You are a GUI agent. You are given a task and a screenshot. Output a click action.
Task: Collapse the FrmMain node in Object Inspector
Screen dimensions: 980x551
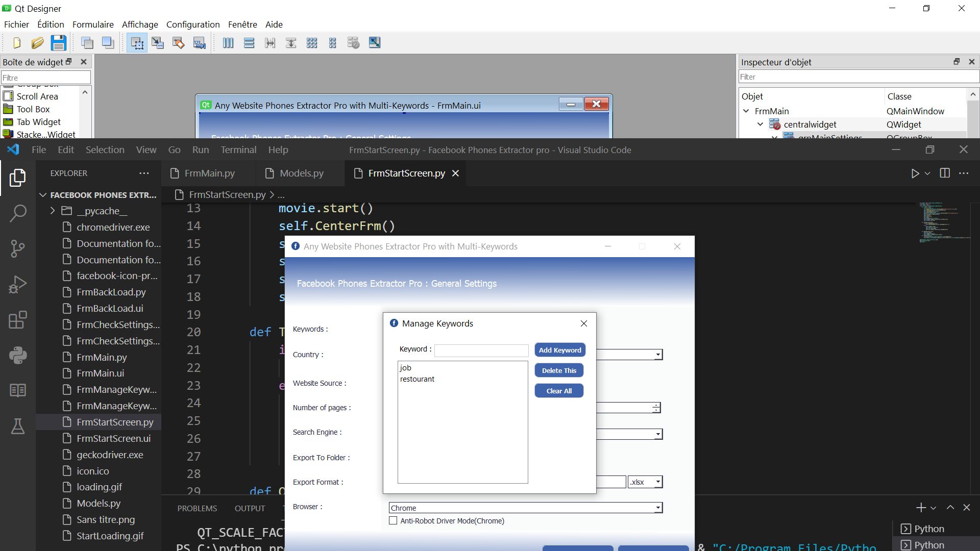point(746,111)
